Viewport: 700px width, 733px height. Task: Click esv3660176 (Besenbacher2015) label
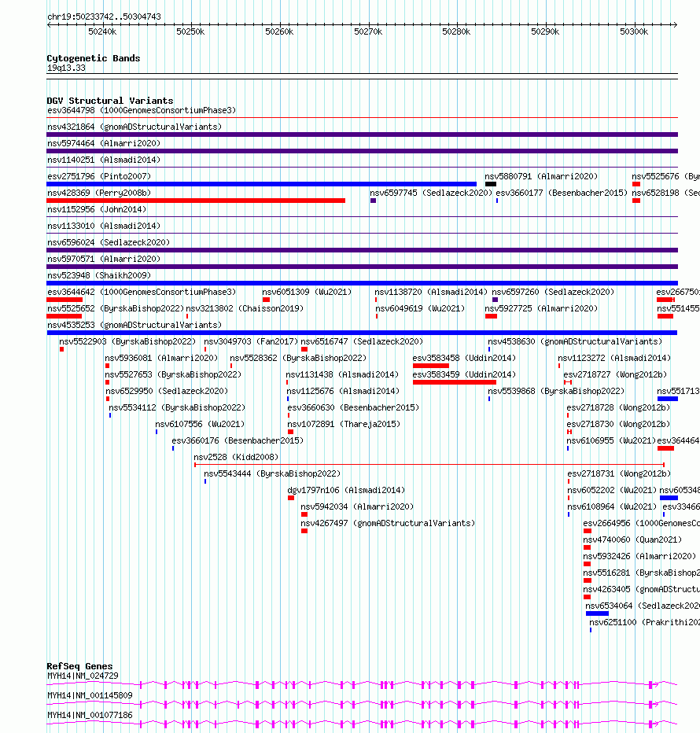[238, 440]
